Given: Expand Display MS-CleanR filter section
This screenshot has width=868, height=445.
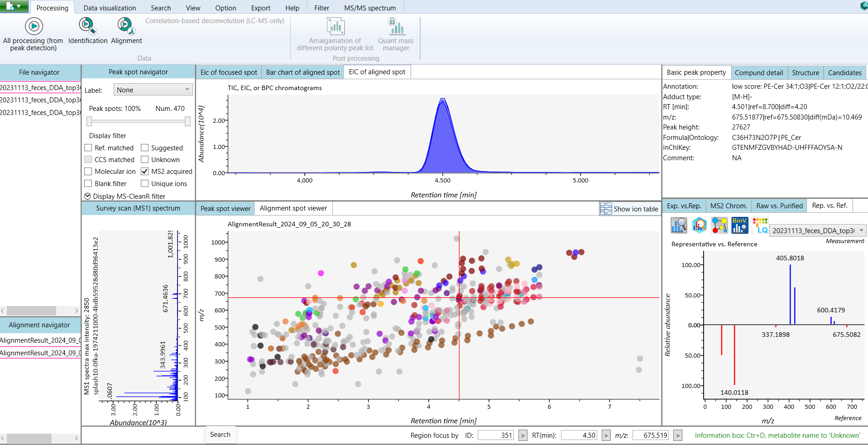Looking at the screenshot, I should [88, 196].
